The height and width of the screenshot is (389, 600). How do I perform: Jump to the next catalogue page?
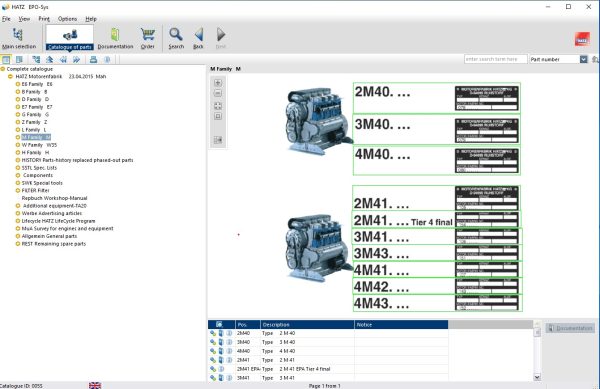(77, 59)
